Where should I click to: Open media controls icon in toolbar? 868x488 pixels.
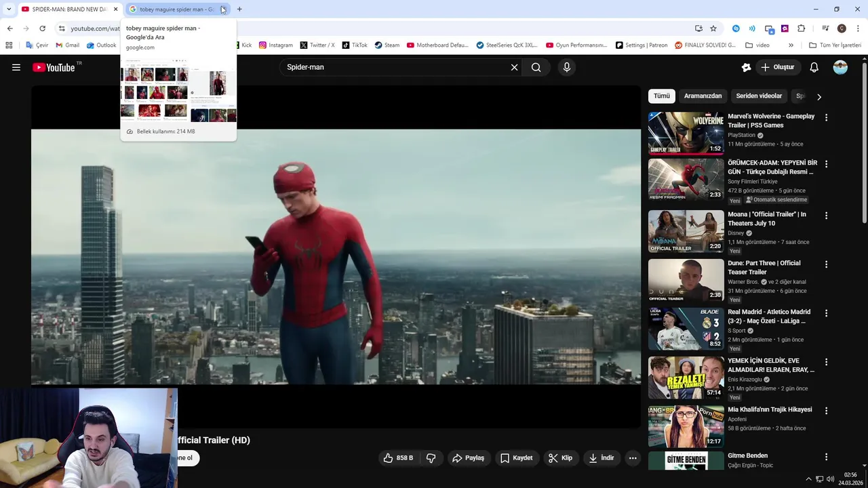(825, 28)
